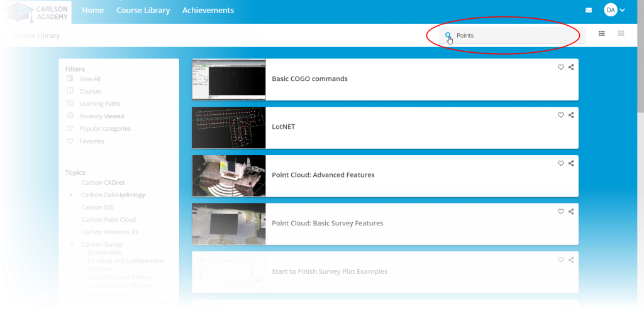Screen dimensions: 644x309
Task: Share Point Cloud: Advanced Features course
Action: coord(571,163)
